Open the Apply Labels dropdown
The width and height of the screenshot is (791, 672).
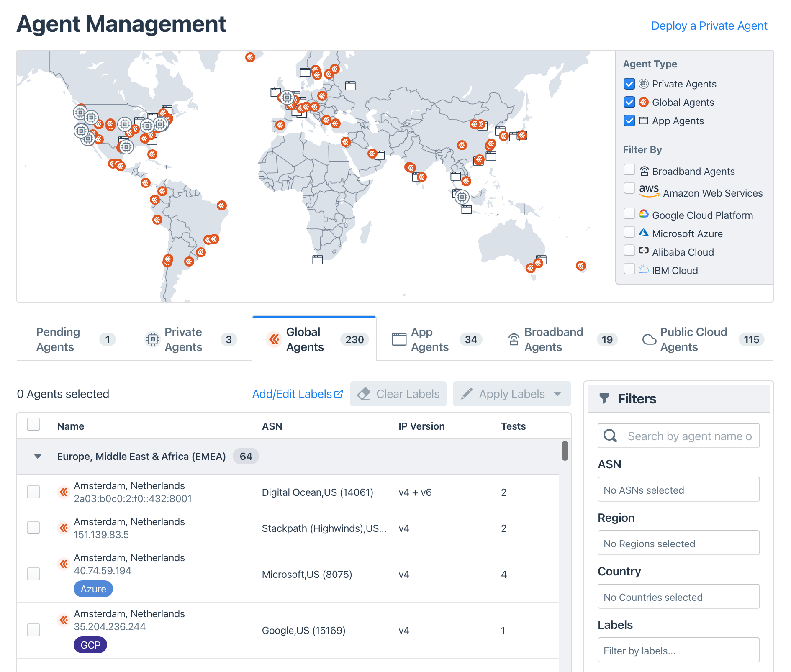[557, 393]
